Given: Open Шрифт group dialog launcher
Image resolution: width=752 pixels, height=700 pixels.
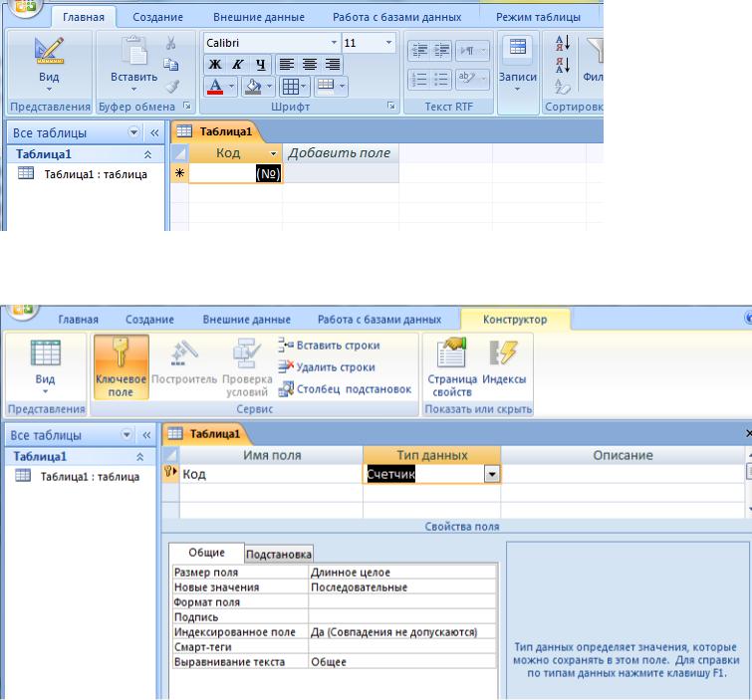Looking at the screenshot, I should (x=390, y=106).
